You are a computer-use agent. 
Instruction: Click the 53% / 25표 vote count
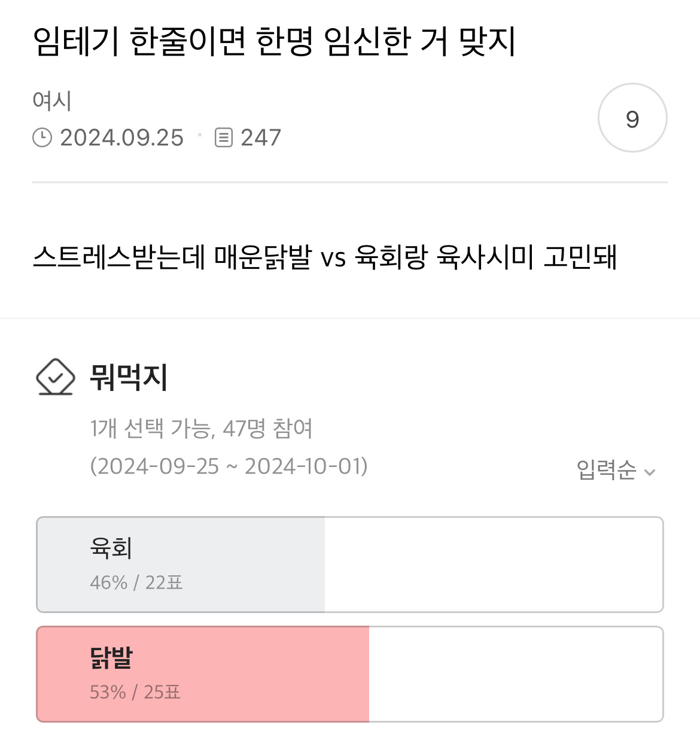point(135,692)
